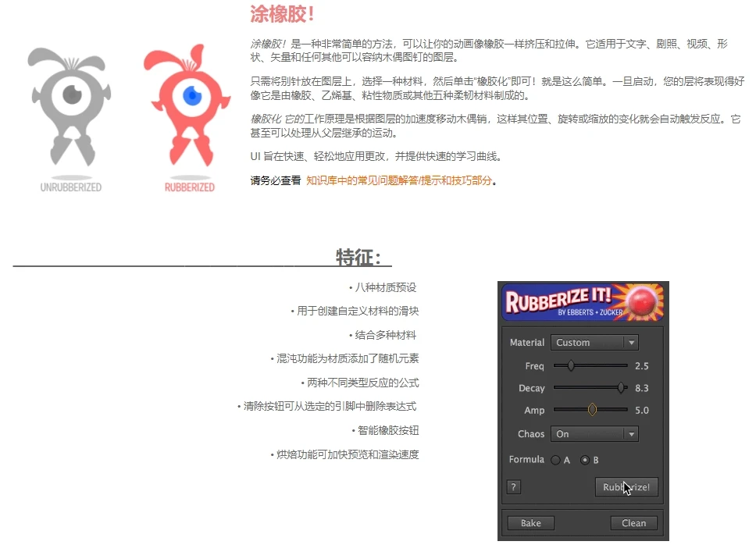This screenshot has width=756, height=552.
Task: Select Formula option A
Action: (555, 461)
